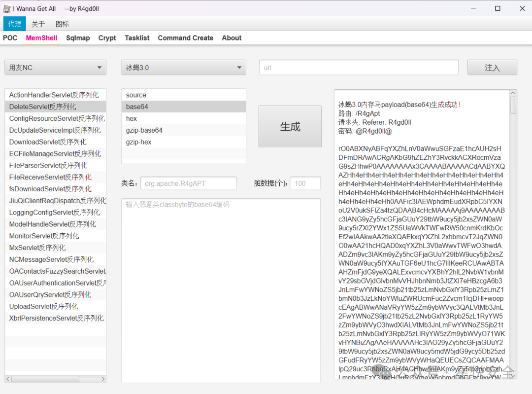The image size is (532, 394).
Task: Select OAUserAuthenticationServlet entry
Action: click(x=55, y=283)
